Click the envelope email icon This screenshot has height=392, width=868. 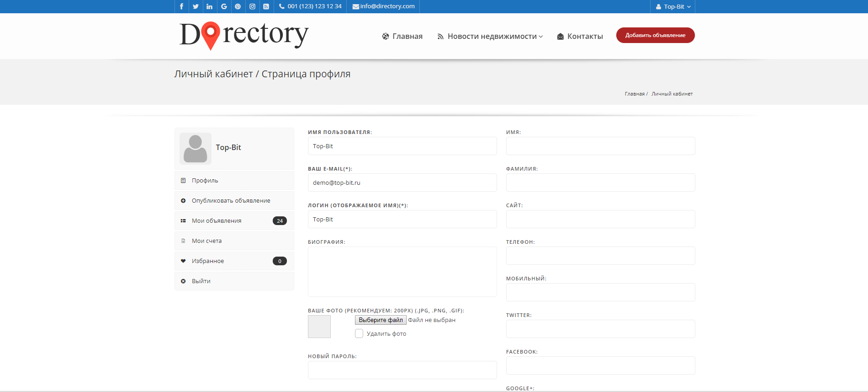(x=355, y=6)
